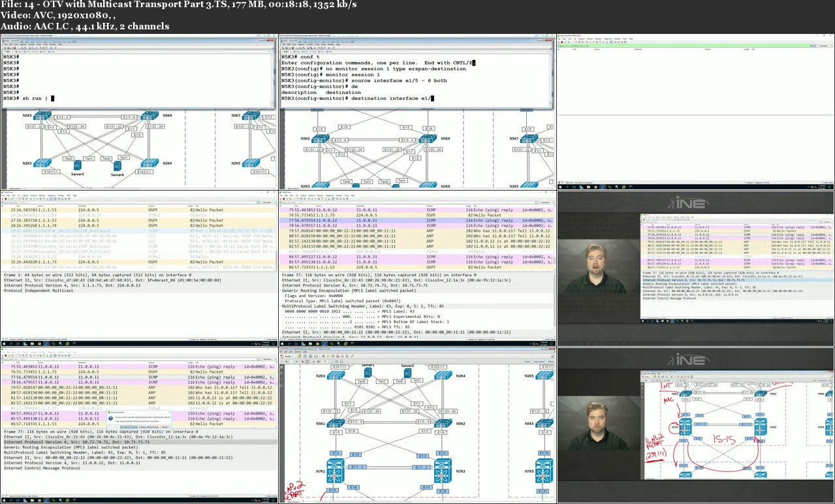Select the Server3 server icon

point(78,166)
